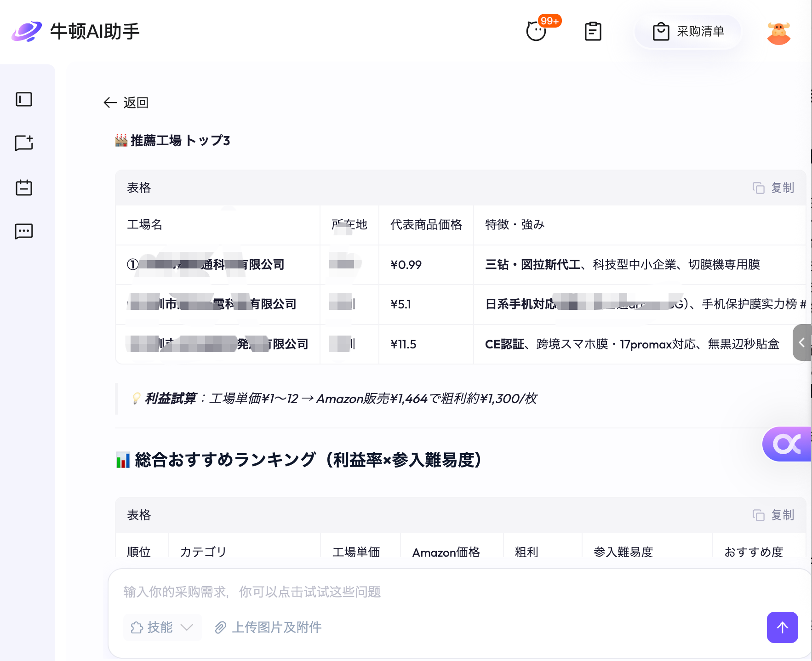Open the purple floating assistant button
Image resolution: width=812 pixels, height=661 pixels.
(x=787, y=444)
